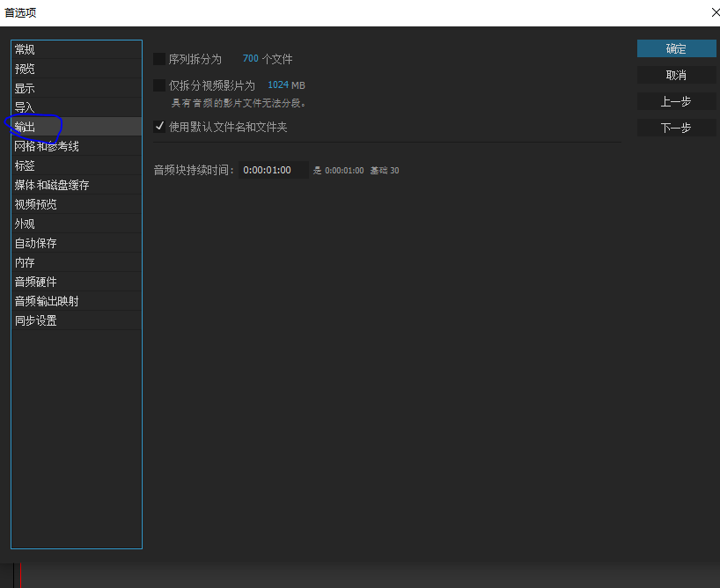Open 网格和参考线 settings

click(x=77, y=146)
